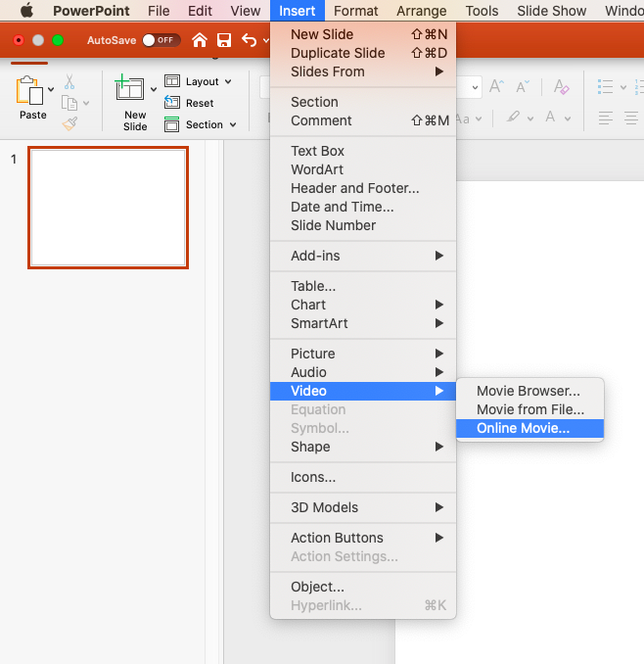Open the Slides From submenu
The width and height of the screenshot is (644, 664).
(x=363, y=71)
